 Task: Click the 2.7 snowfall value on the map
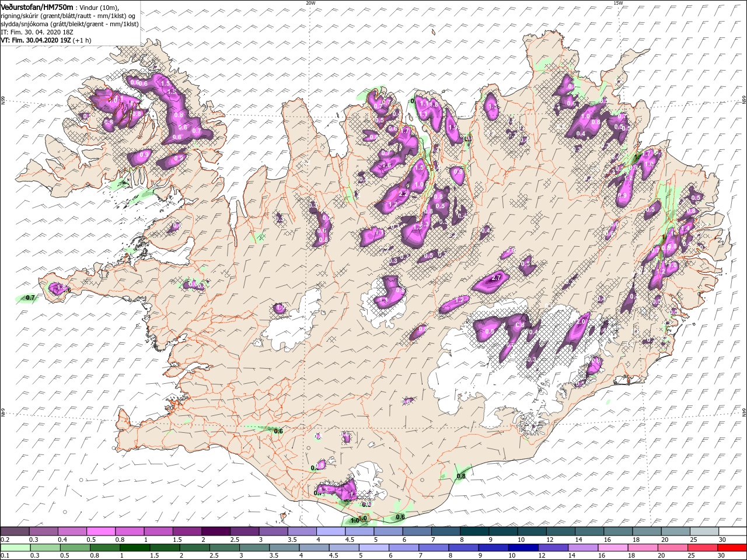tap(497, 278)
